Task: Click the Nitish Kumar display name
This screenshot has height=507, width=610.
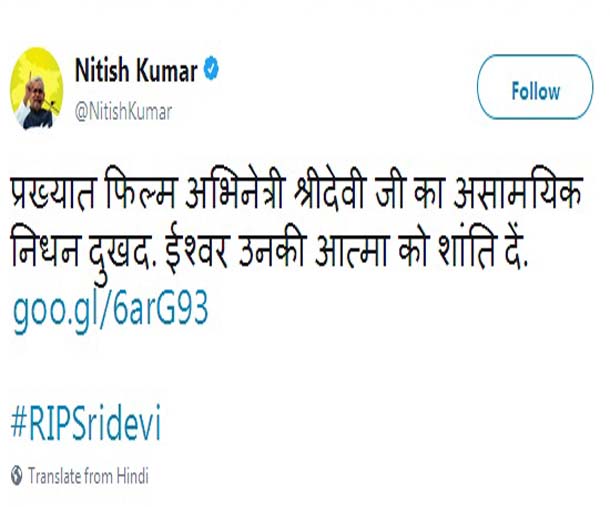Action: [x=135, y=72]
